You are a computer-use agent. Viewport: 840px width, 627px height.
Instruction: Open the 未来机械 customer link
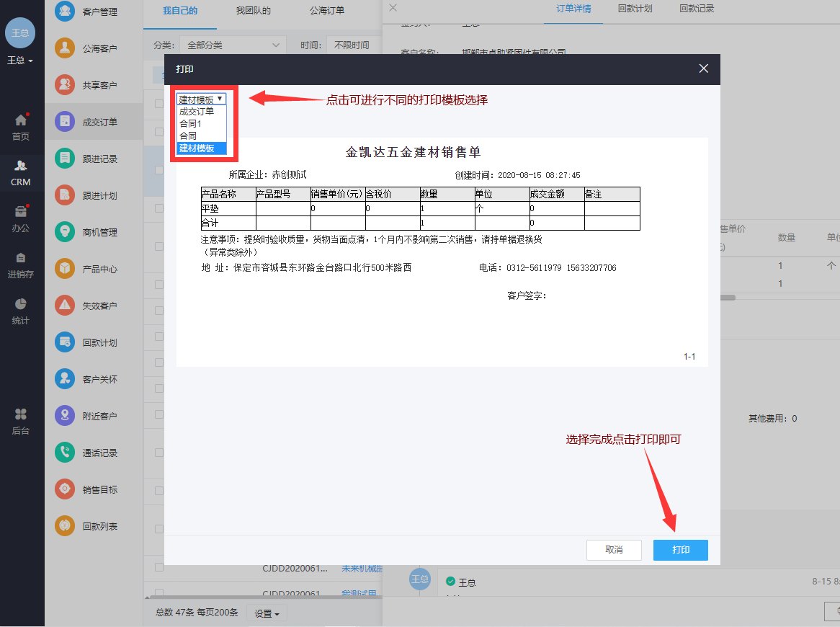coord(362,568)
